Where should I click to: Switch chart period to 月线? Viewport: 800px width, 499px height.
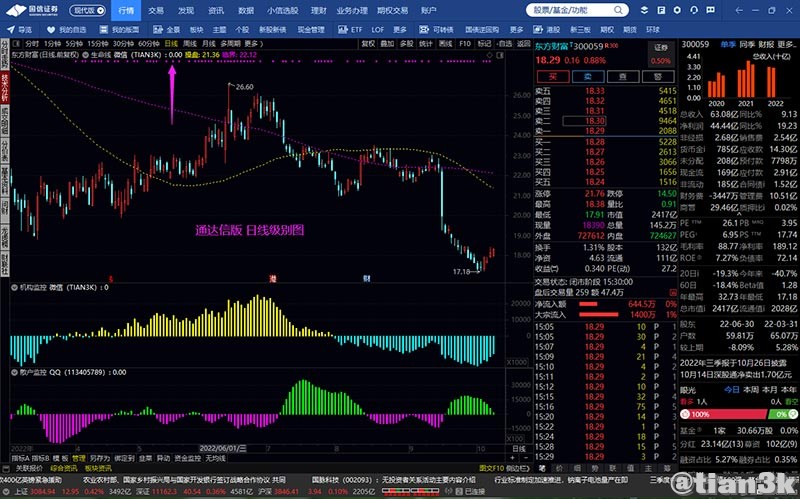(x=209, y=44)
